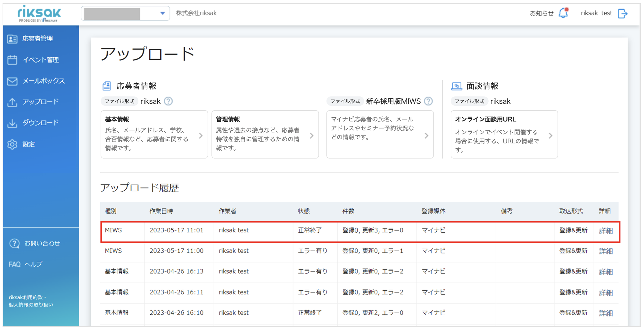Open the マイナビ応募者 MIWS upload card
The height and width of the screenshot is (330, 644).
380,134
